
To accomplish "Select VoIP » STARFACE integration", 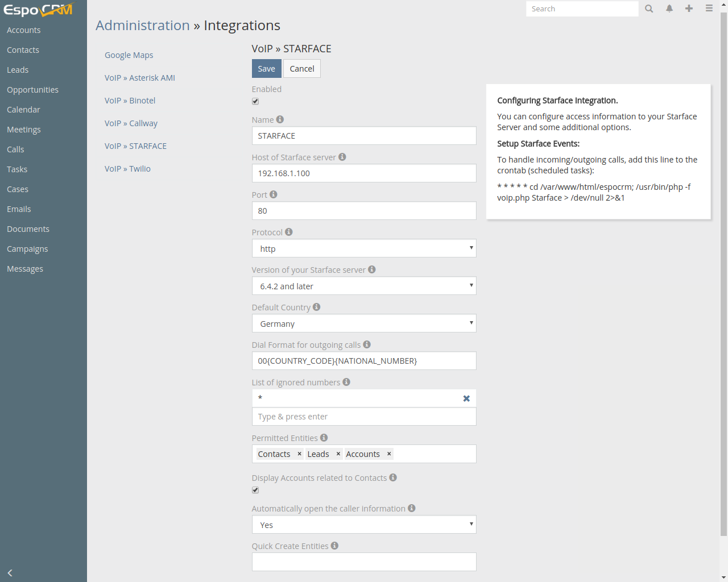I will point(136,146).
